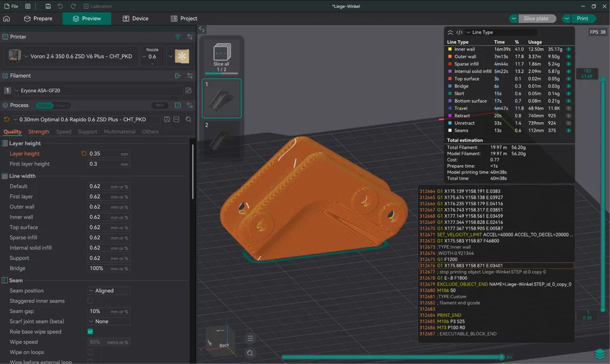Click the view orientation cube labeled Back
Screen dimensions: 610x364
pyautogui.click(x=221, y=341)
